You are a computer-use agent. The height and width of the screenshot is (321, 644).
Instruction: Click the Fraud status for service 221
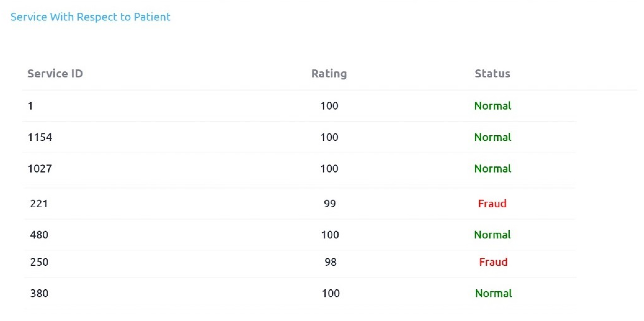pyautogui.click(x=492, y=204)
